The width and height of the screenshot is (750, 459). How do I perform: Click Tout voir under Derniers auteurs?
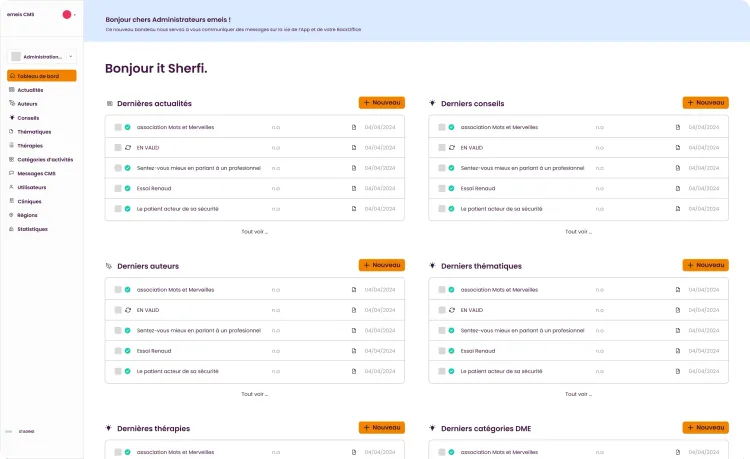click(x=254, y=394)
